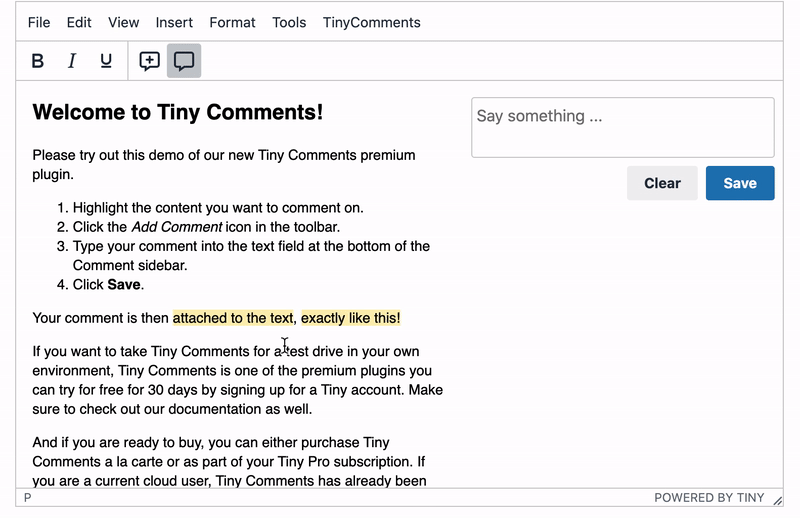The height and width of the screenshot is (518, 800).
Task: Toggle underline formatting
Action: [x=106, y=61]
